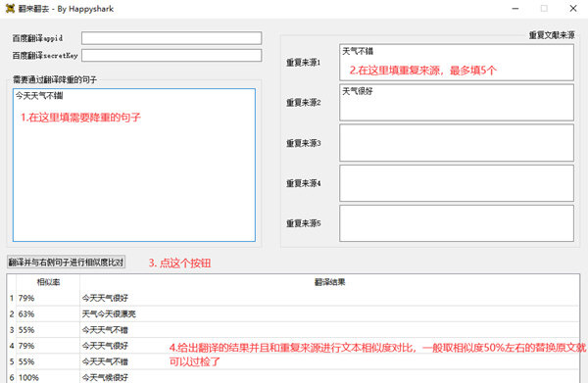
Task: Click row header number 6 in results table
Action: coord(12,377)
